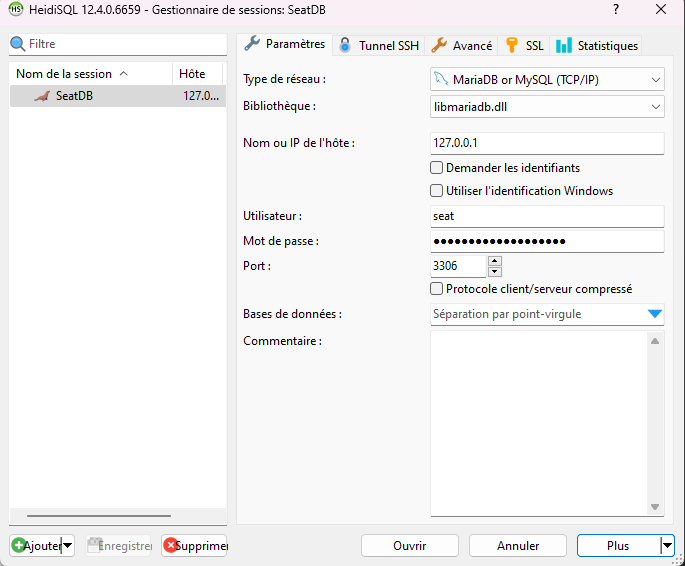Click the Enregistrer save disk icon
Screen dimensions: 685x566
click(95, 546)
